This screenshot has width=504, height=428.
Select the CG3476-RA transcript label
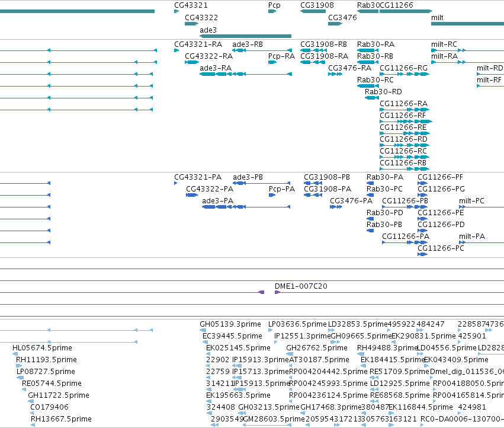tap(349, 68)
